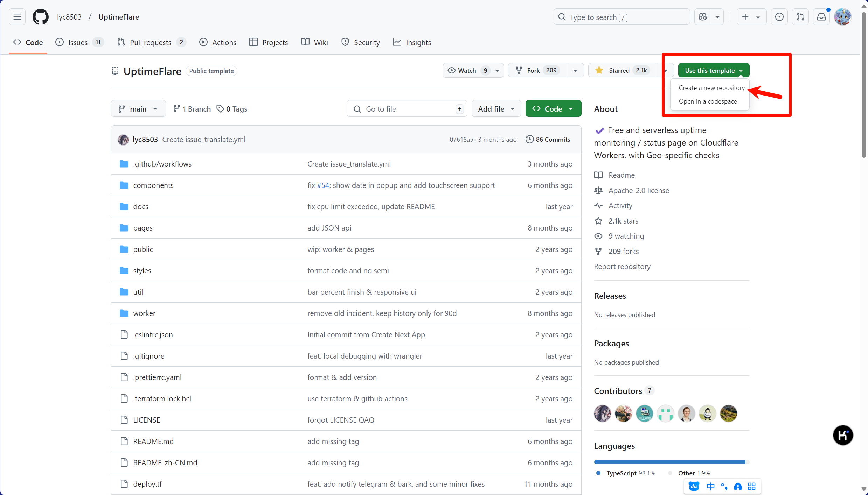Toggle the Watch subscription button
Screen dimensions: 868x495
tap(467, 70)
